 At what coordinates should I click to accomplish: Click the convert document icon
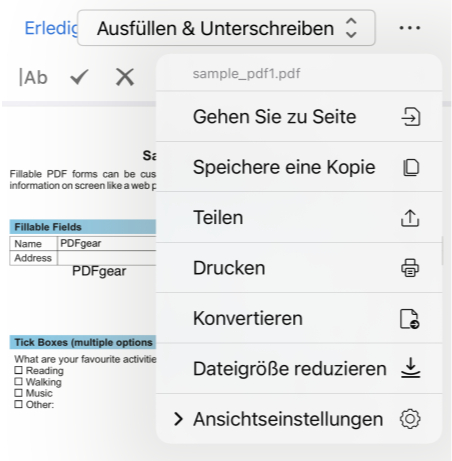point(410,319)
